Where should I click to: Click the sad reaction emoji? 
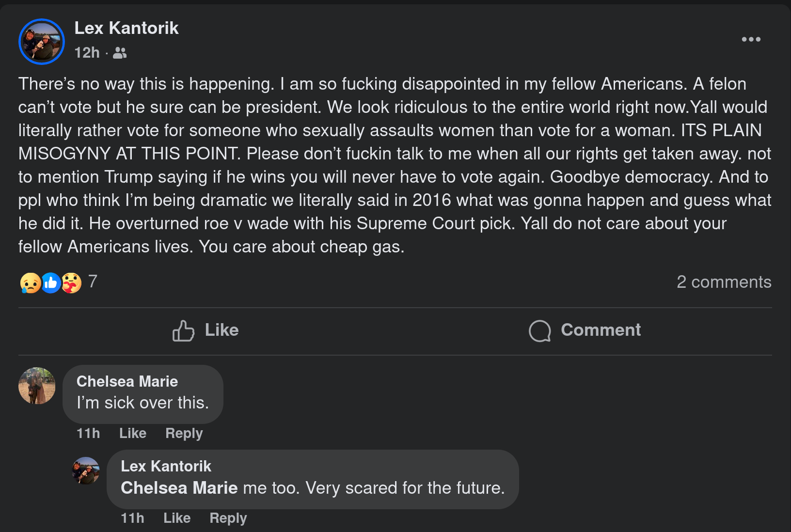point(30,283)
